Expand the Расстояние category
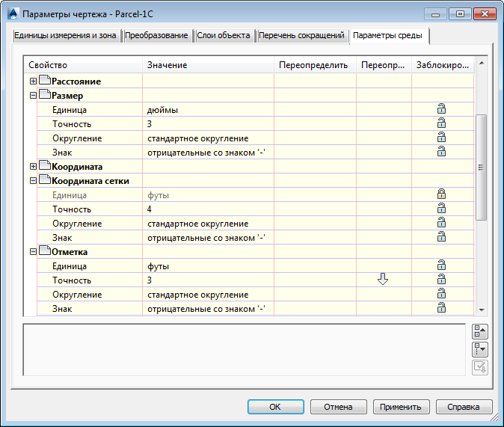The image size is (504, 427). point(33,81)
